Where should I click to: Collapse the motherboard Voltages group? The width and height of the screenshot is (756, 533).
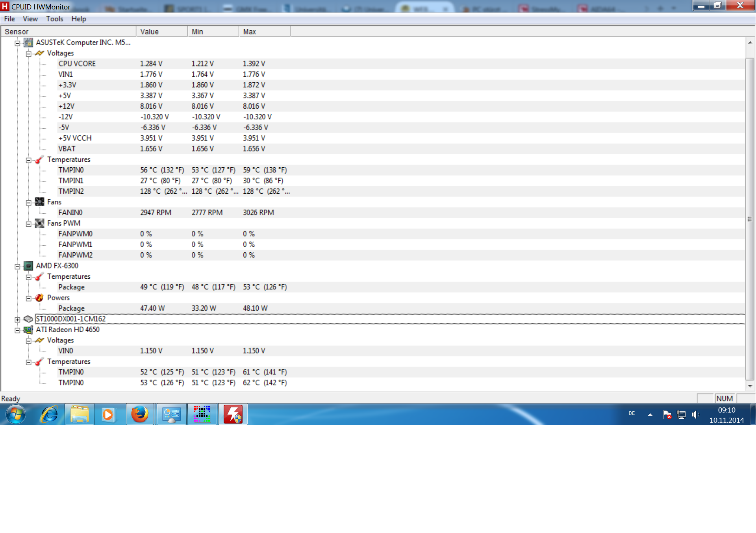(29, 54)
